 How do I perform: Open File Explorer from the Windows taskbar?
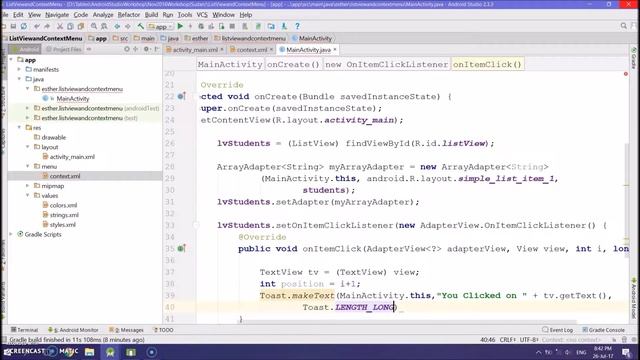click(x=90, y=352)
